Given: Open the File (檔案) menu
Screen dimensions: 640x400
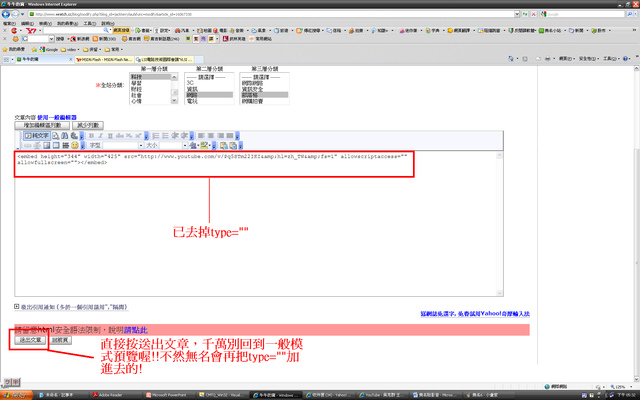Looking at the screenshot, I should [9, 24].
